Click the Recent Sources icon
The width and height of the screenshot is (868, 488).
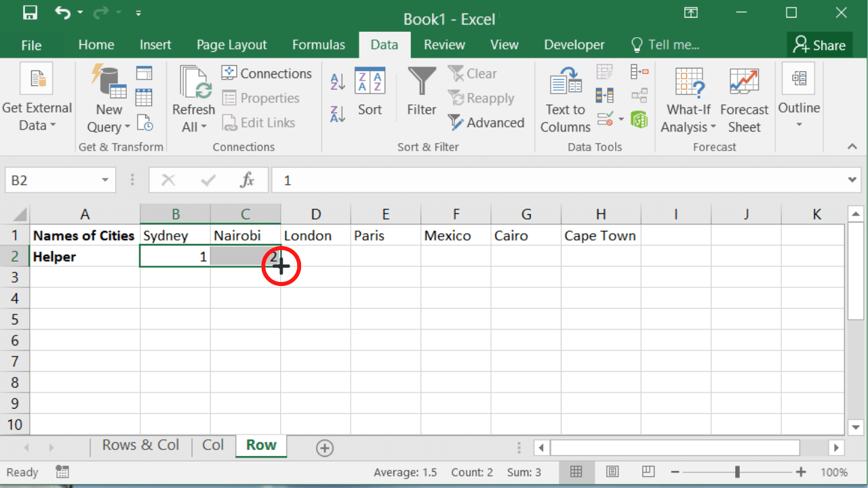point(144,123)
